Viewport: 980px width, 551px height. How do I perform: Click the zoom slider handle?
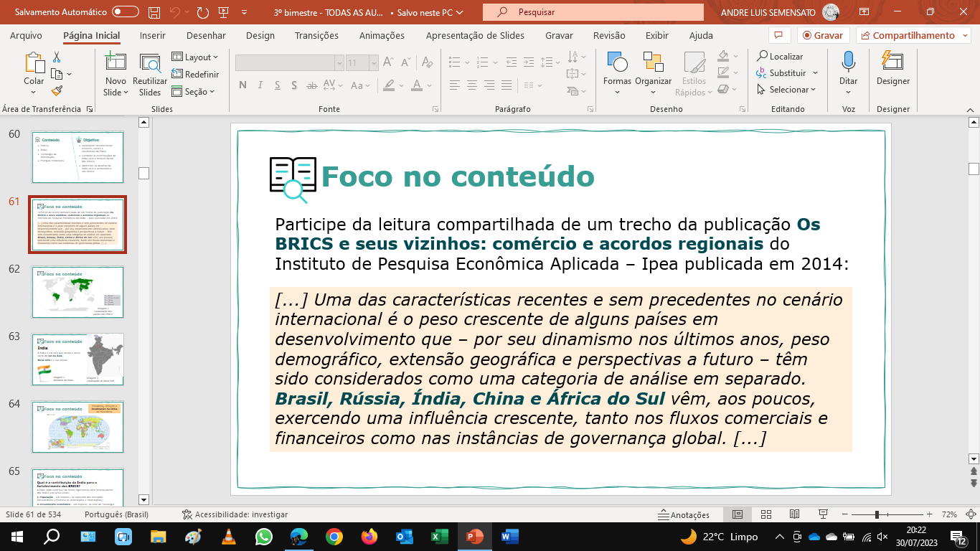tap(877, 514)
